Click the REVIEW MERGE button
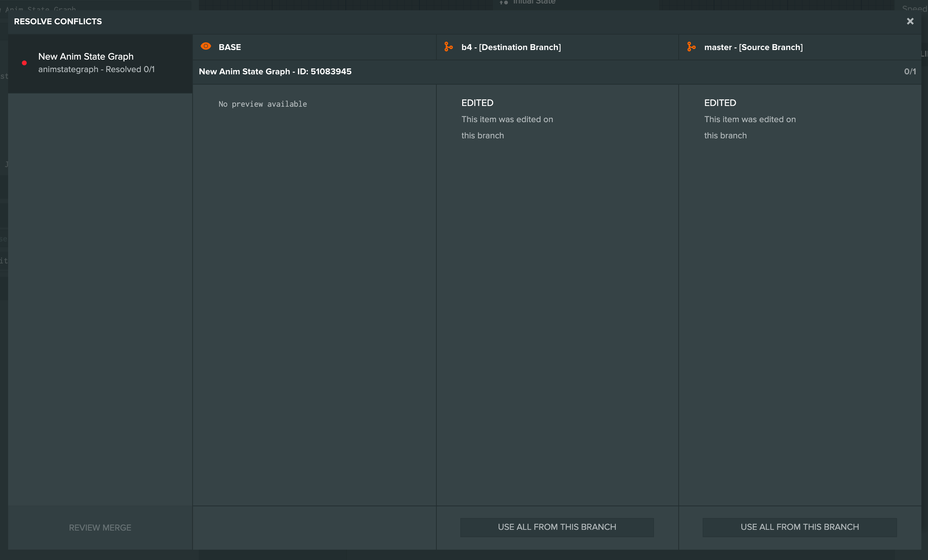928x560 pixels. pos(99,527)
